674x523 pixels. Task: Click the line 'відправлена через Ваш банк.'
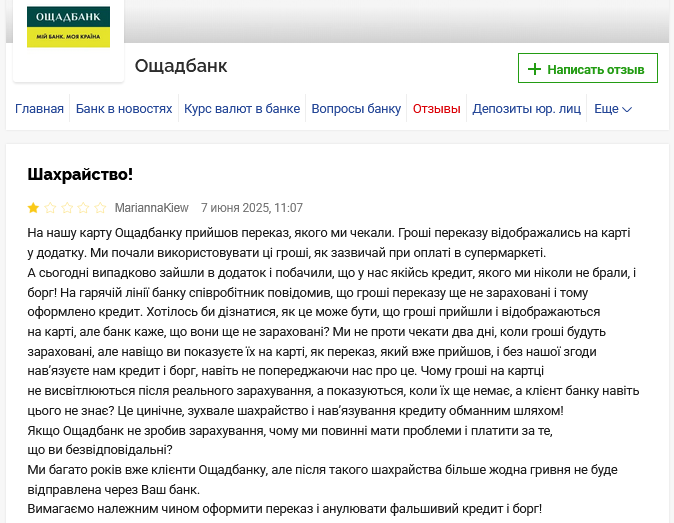[113, 490]
